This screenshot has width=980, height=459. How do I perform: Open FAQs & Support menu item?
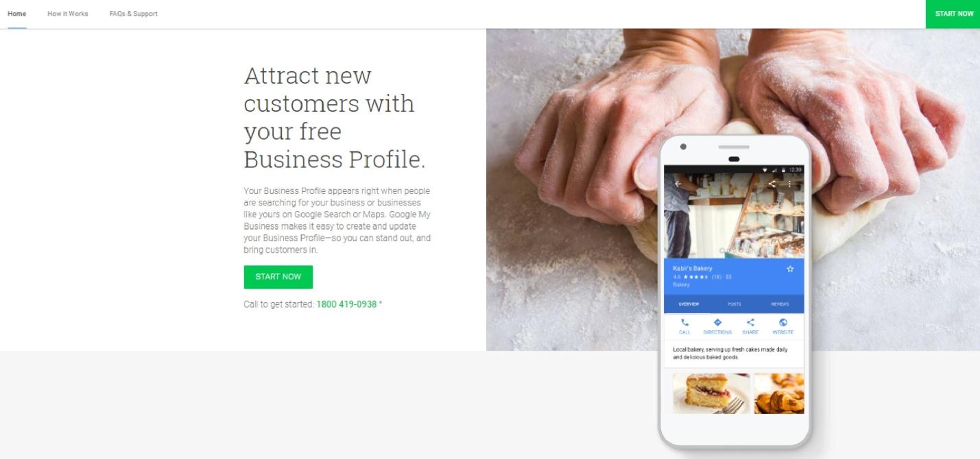click(x=134, y=14)
